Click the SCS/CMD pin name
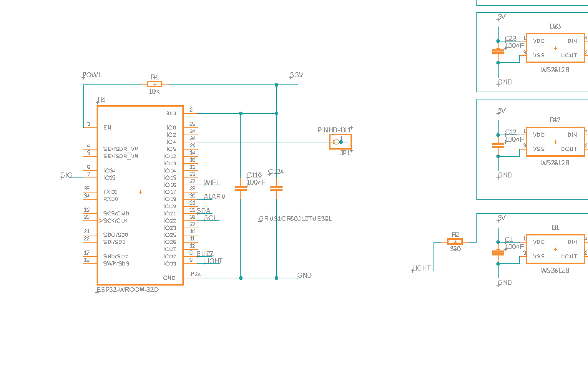588x385 pixels. click(116, 214)
